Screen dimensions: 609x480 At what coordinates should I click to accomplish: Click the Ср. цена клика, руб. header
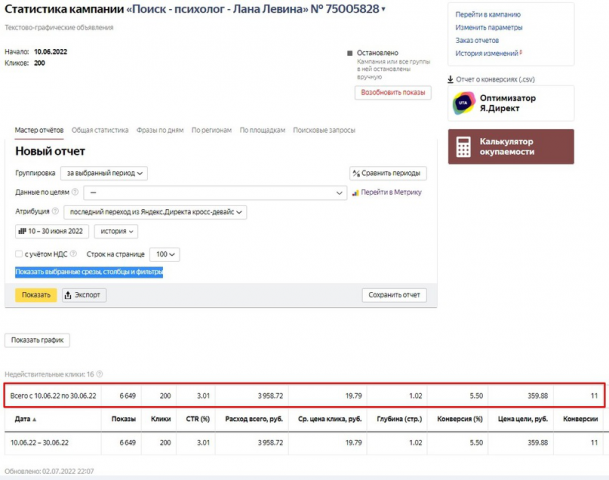pyautogui.click(x=330, y=419)
